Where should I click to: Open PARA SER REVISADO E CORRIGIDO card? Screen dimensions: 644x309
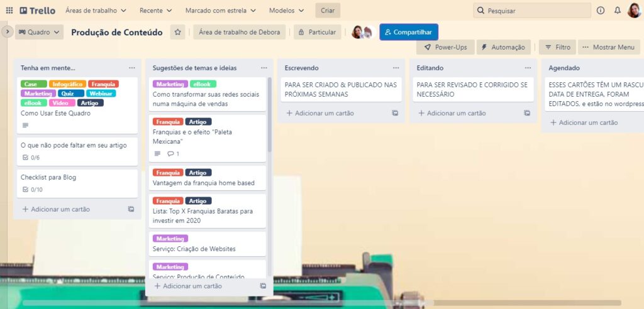pyautogui.click(x=473, y=89)
